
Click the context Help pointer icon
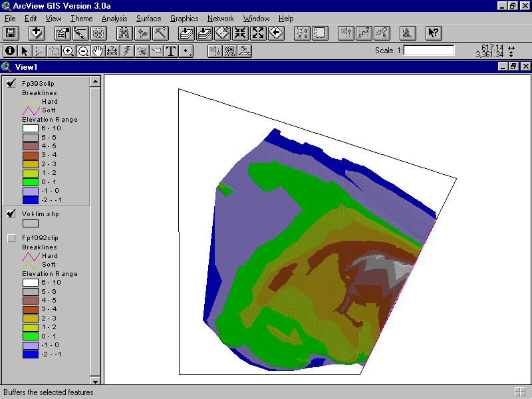tap(433, 33)
